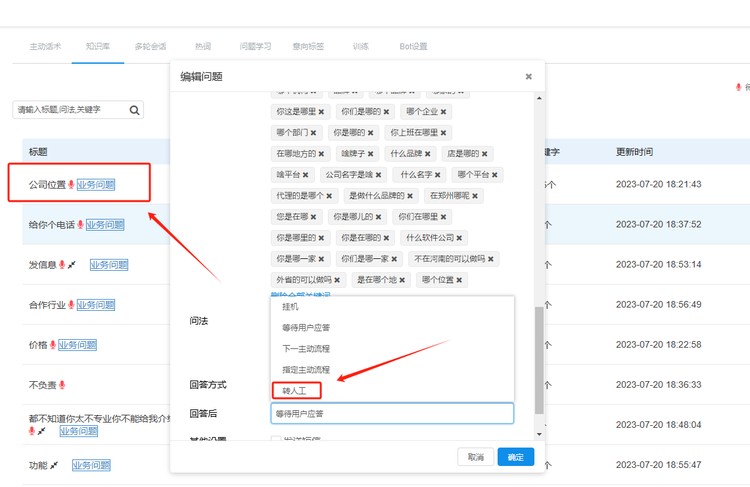Image resolution: width=750 pixels, height=487 pixels.
Task: Click microphone icon beside 公司位置
Action: 71,184
